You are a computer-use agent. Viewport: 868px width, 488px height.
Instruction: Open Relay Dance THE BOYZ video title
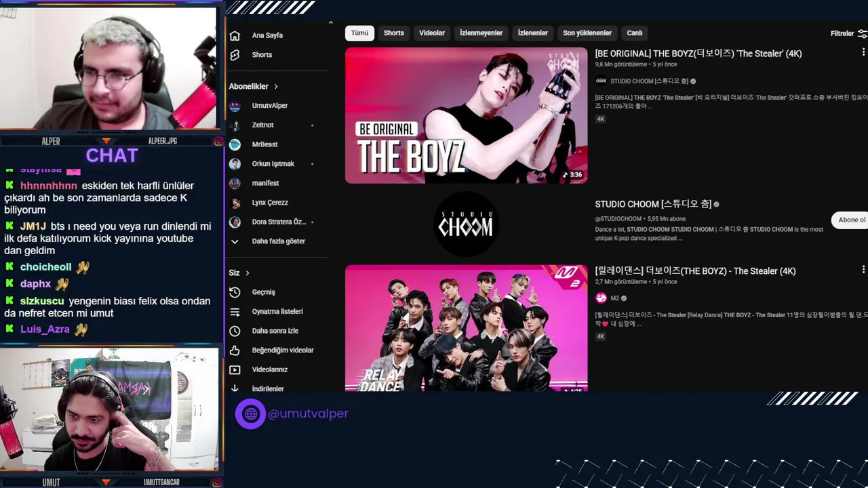[696, 271]
